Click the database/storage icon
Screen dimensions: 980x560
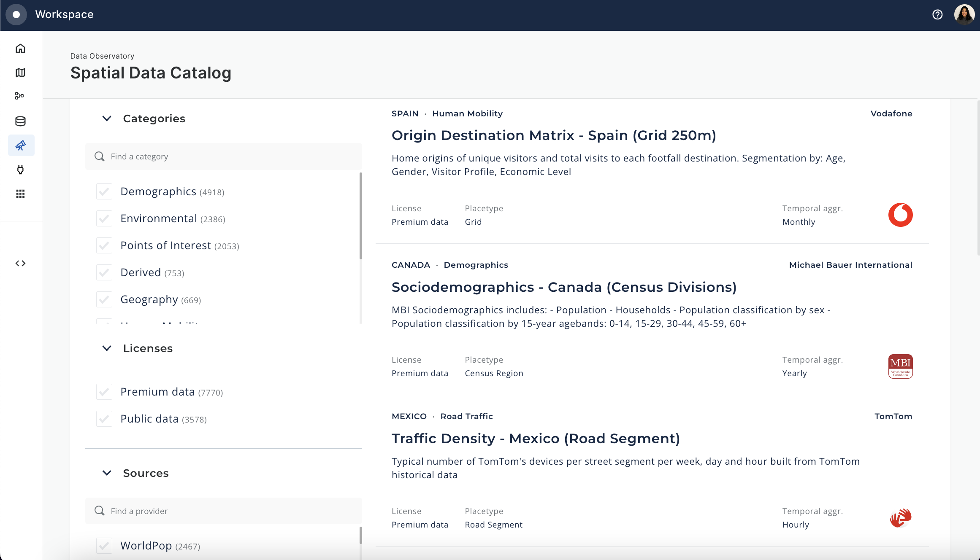20,121
